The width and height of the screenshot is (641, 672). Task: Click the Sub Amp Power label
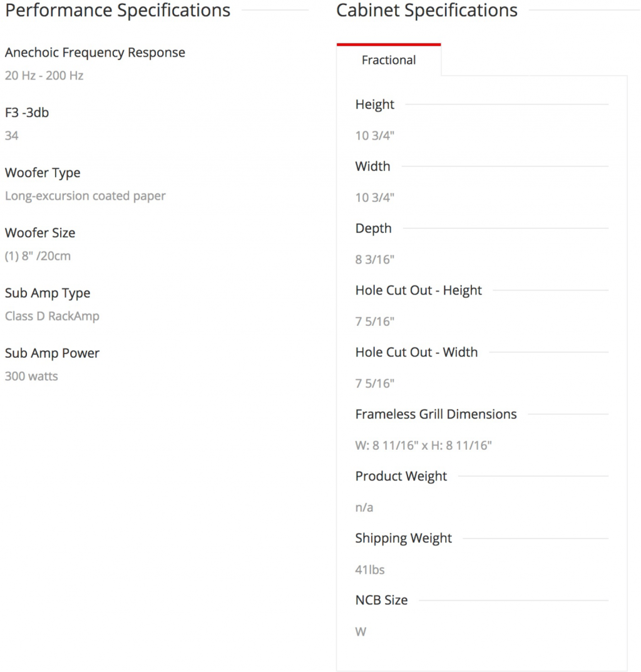52,353
